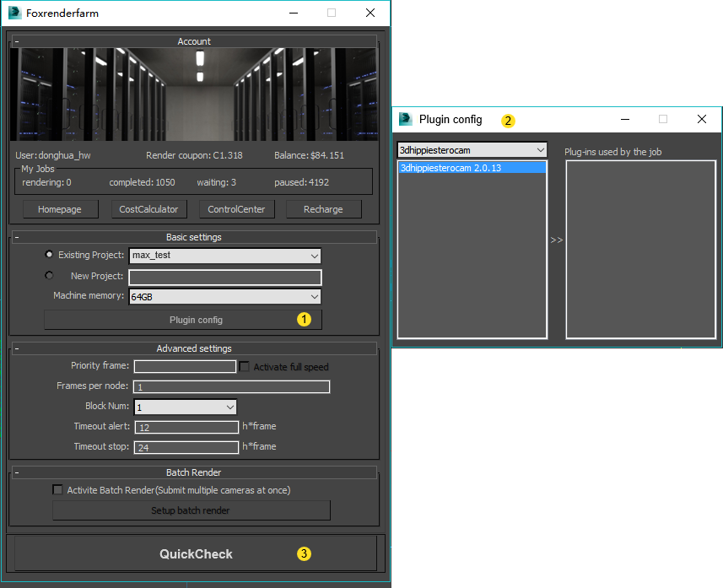Click the waiting: 3 jobs text
The image size is (723, 588).
coord(216,182)
